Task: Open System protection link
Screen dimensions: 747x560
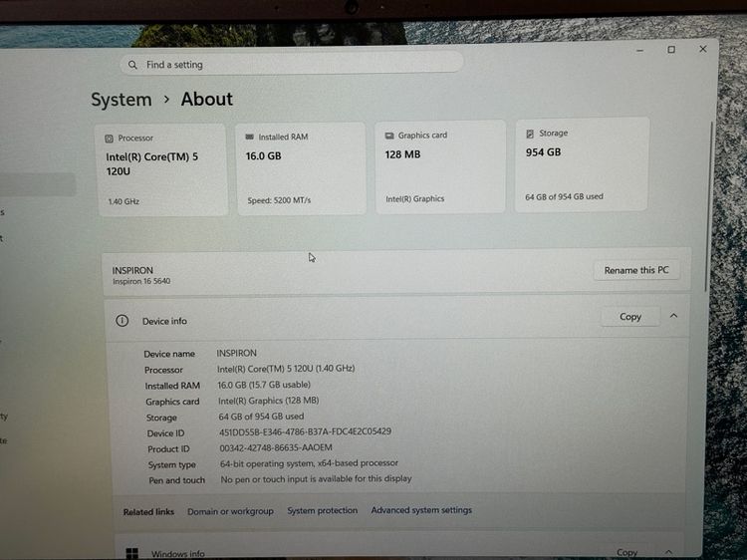Action: (x=322, y=510)
